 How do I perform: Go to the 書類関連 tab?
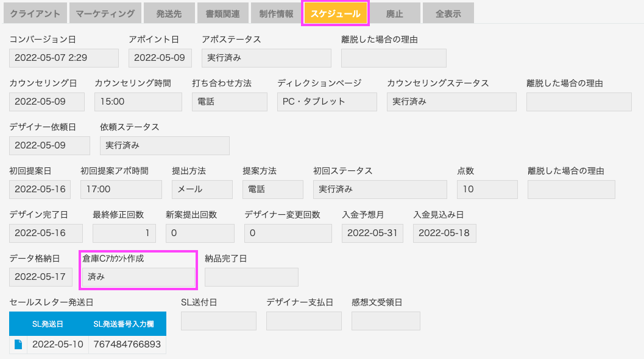pos(222,13)
